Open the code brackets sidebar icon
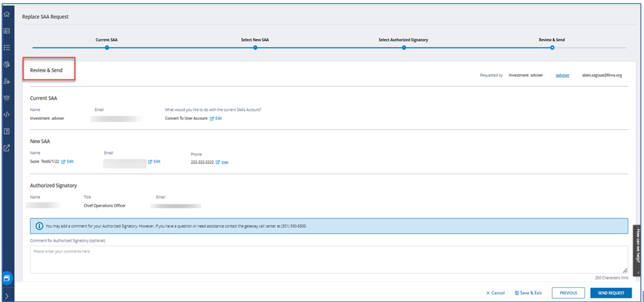Viewport: 644px width, 302px height. pyautogui.click(x=7, y=114)
